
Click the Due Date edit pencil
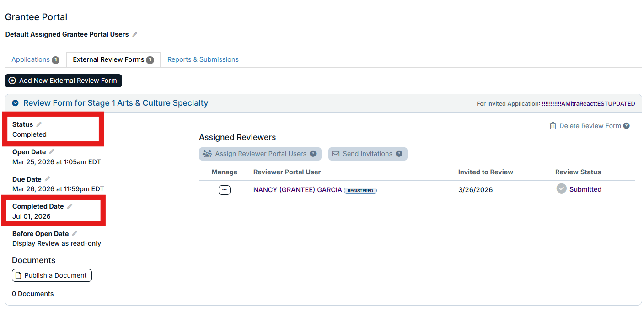tap(47, 179)
